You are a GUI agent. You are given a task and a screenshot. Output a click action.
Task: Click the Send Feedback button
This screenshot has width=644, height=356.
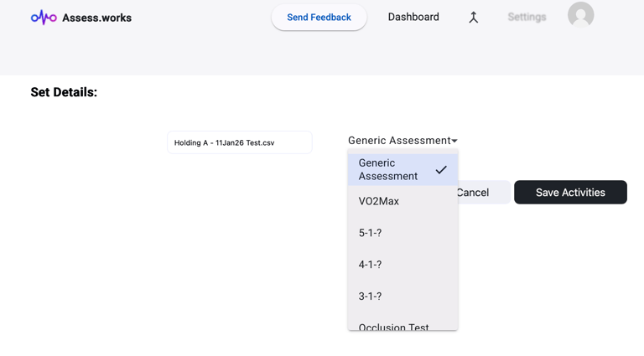(x=319, y=18)
